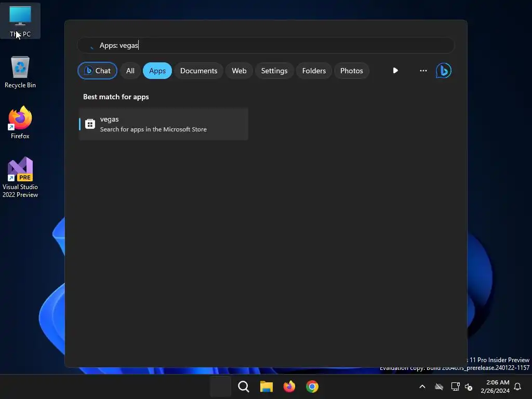Screen dimensions: 532x399
Task: Click taskbar Search magnifier icon
Action: pos(243,387)
